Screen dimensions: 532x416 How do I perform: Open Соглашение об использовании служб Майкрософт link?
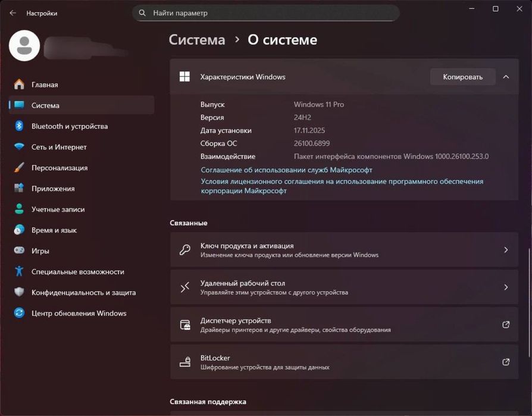[286, 170]
